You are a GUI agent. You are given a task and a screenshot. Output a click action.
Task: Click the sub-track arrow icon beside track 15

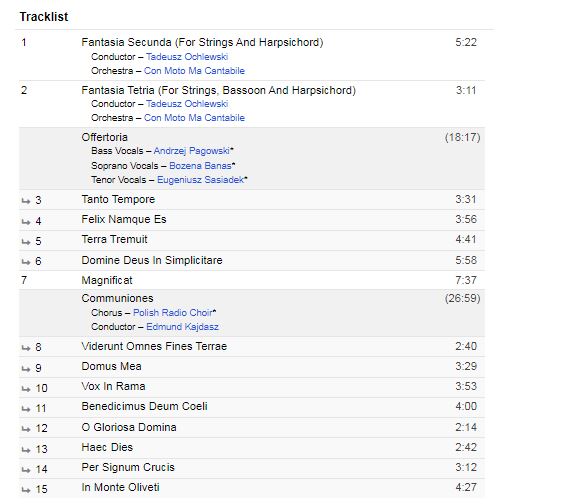pos(26,490)
